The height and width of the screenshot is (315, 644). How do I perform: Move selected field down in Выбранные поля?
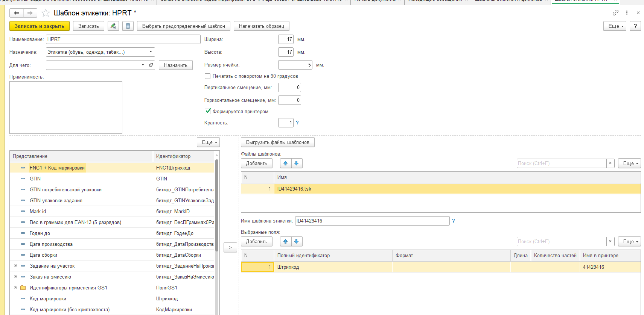coord(297,241)
